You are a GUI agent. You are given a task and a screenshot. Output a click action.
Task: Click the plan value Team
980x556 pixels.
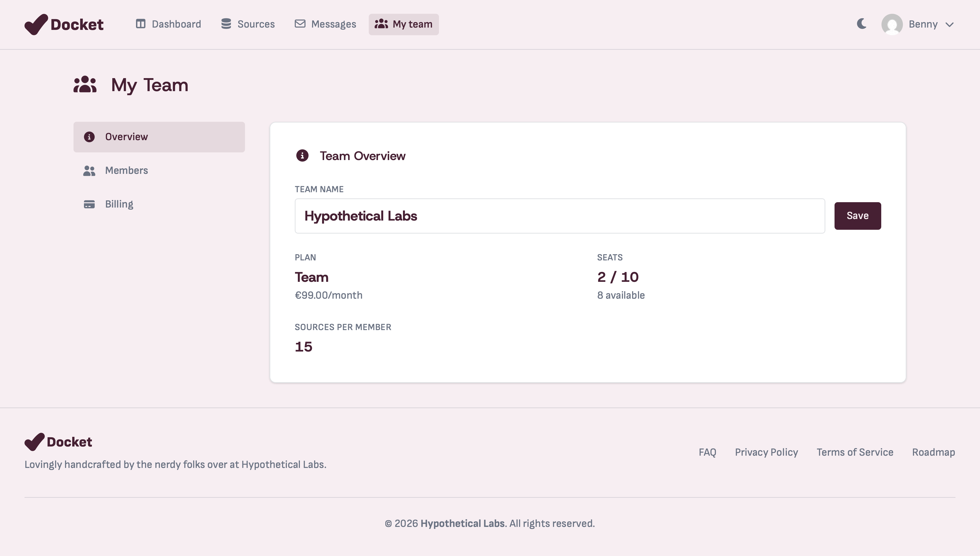[x=312, y=277]
